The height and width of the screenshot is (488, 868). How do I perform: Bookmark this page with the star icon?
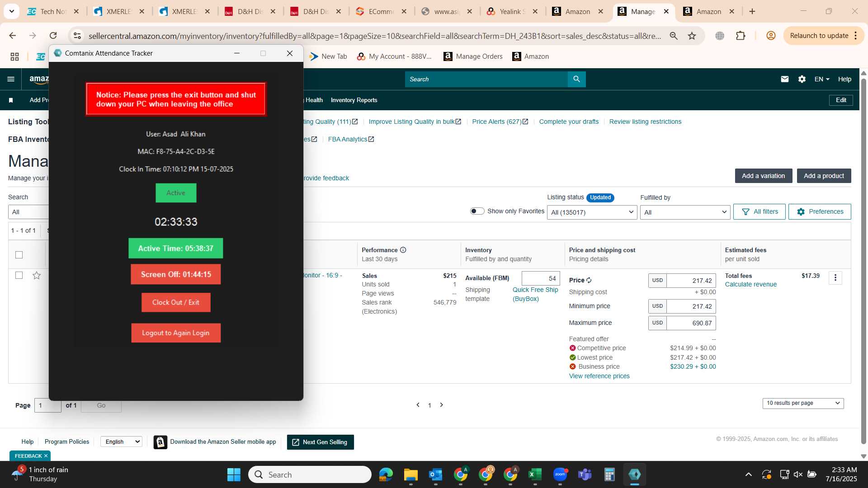pos(692,36)
